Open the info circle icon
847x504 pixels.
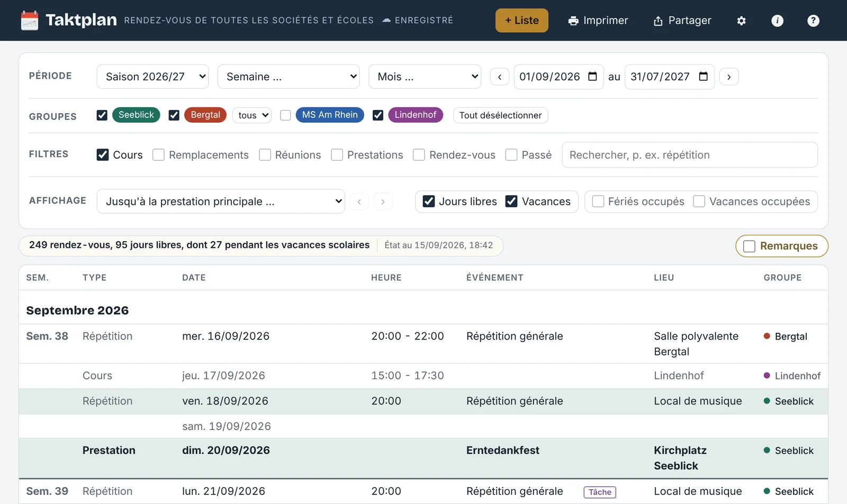tap(777, 21)
